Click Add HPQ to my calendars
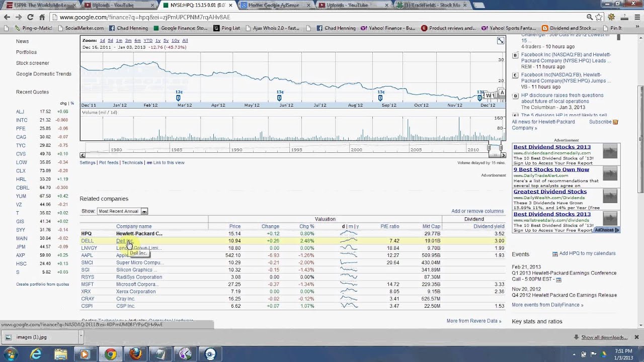The image size is (644, 362). (587, 253)
